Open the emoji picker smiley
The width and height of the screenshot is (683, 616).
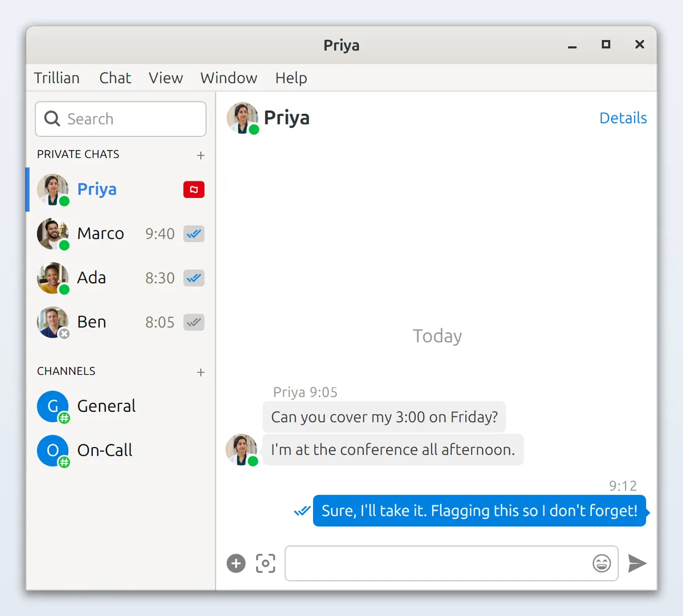click(x=602, y=564)
